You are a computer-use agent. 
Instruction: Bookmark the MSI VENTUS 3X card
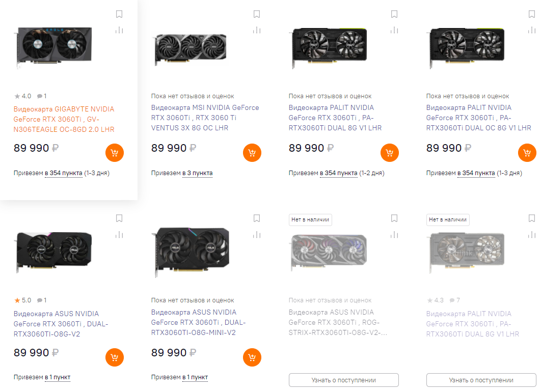(257, 14)
